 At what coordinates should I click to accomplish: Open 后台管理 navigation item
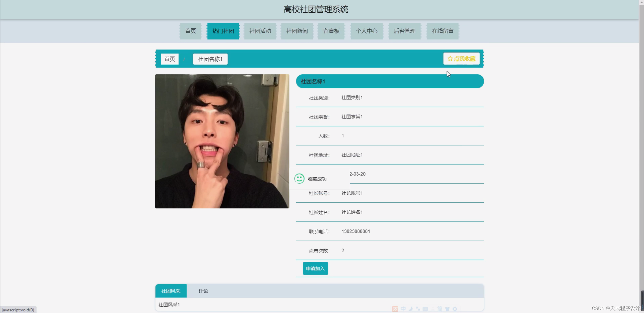click(404, 31)
